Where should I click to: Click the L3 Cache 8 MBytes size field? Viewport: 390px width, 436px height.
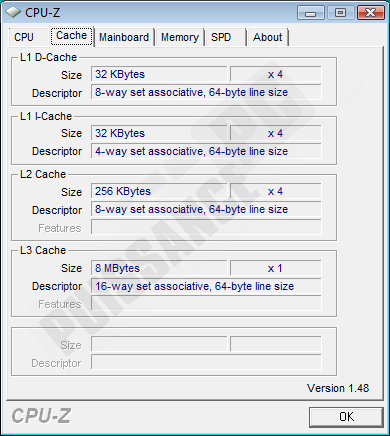pos(159,268)
